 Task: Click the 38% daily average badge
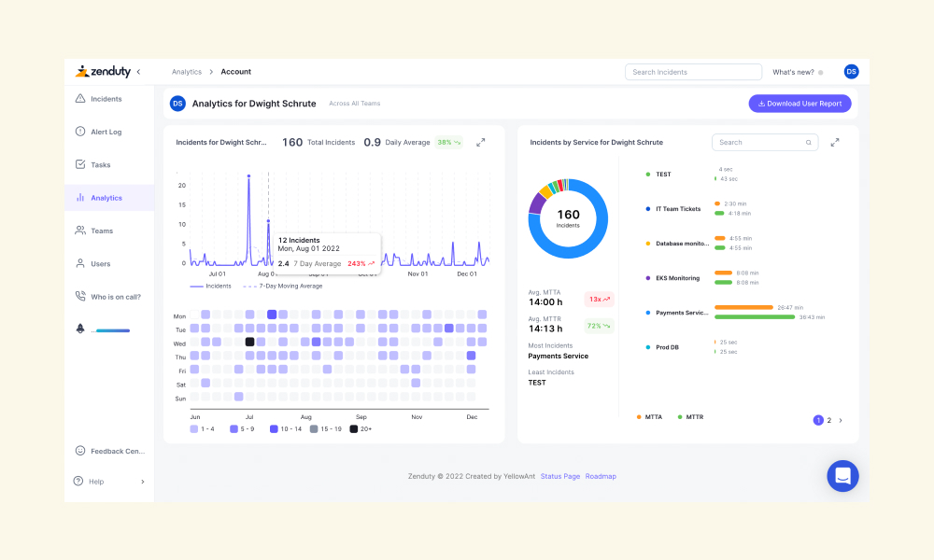449,142
